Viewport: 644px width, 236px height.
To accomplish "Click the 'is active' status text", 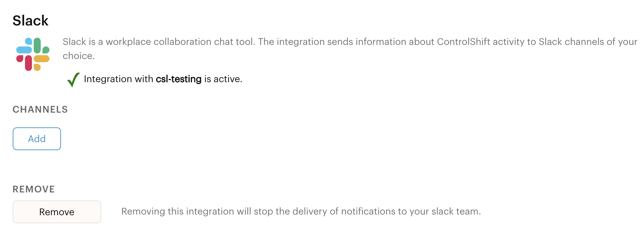I will pyautogui.click(x=223, y=79).
